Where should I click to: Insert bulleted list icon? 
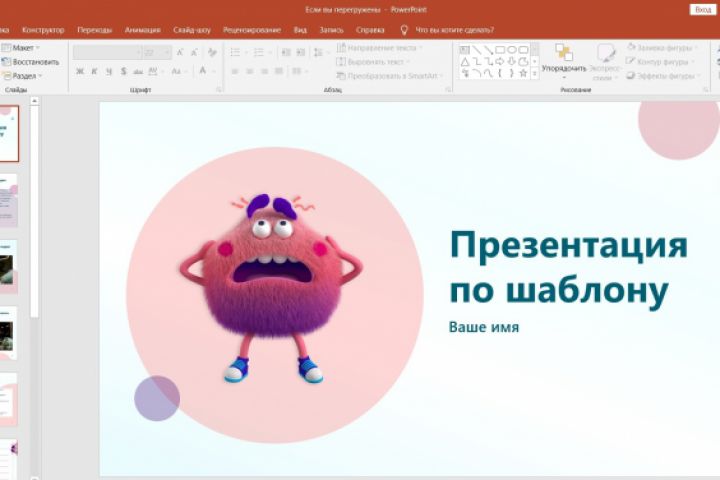click(x=235, y=52)
